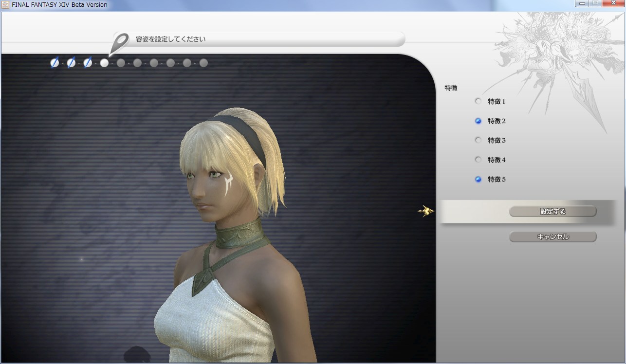This screenshot has width=626, height=364.
Task: Click the third completed step dot
Action: click(x=88, y=63)
